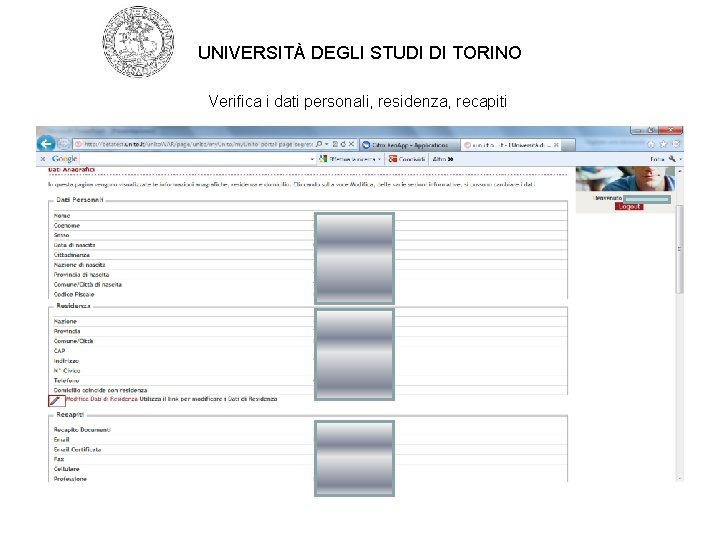This screenshot has width=720, height=540.
Task: Click the page vertical scrollbar thumb
Action: point(680,249)
